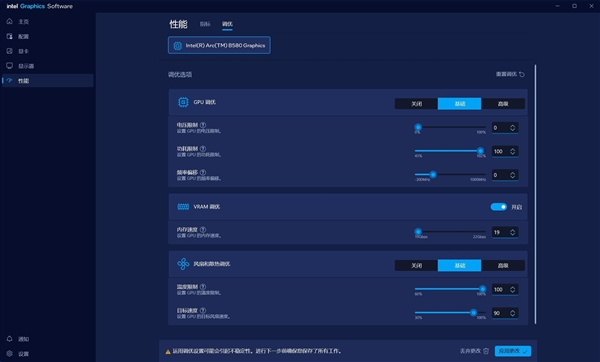The image size is (600, 362).
Task: Set fan and cooling tuning to 关闭
Action: tap(416, 266)
